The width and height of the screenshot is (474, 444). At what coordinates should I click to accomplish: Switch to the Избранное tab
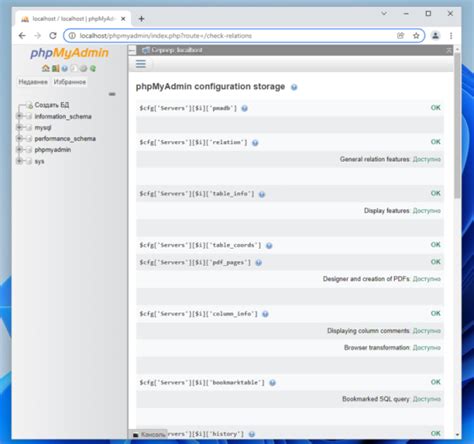[x=70, y=82]
